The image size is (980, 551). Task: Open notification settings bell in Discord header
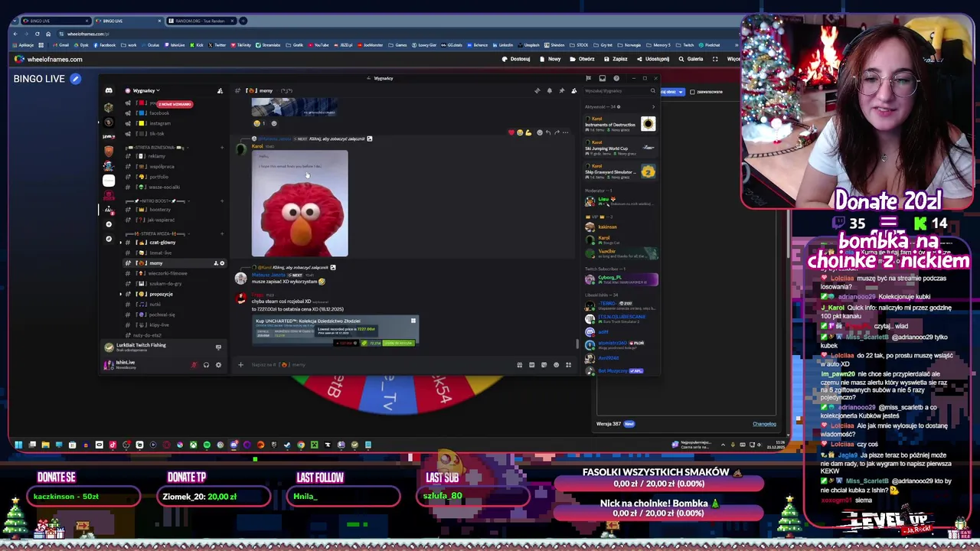pyautogui.click(x=549, y=90)
